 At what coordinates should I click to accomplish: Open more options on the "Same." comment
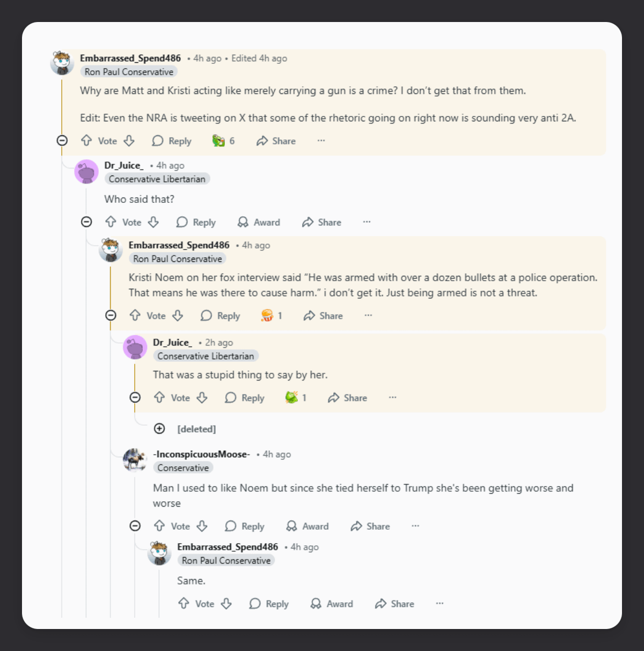[x=440, y=603]
